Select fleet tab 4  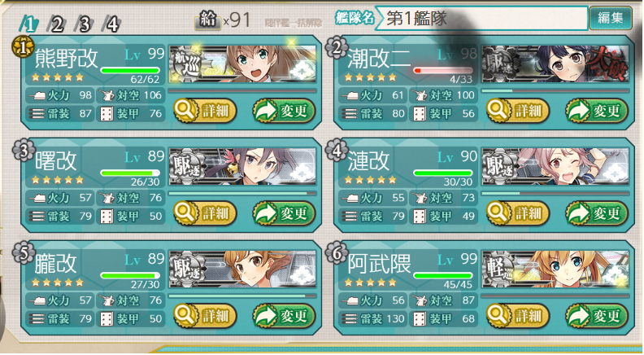[x=111, y=24]
